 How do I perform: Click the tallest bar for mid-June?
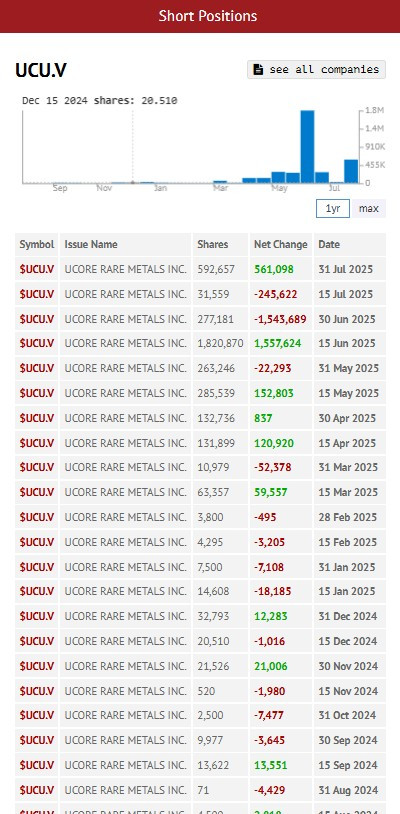pos(307,146)
